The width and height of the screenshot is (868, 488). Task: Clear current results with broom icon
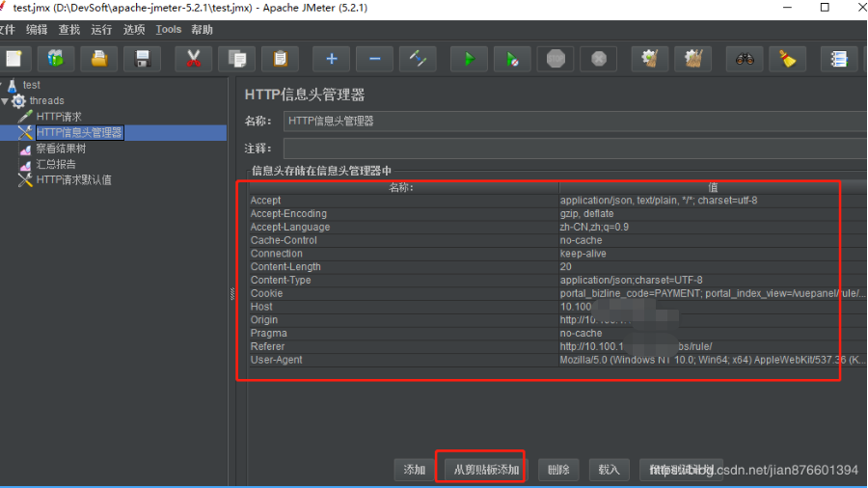point(650,59)
